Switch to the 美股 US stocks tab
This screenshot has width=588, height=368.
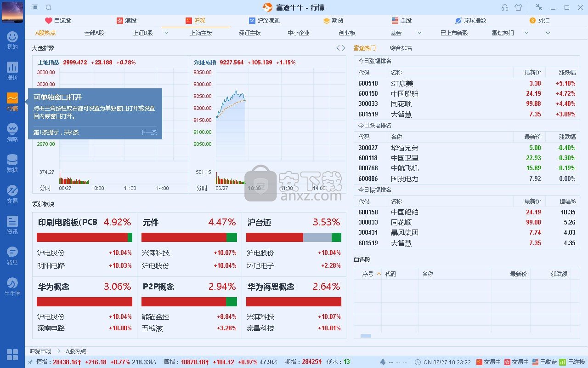[401, 21]
